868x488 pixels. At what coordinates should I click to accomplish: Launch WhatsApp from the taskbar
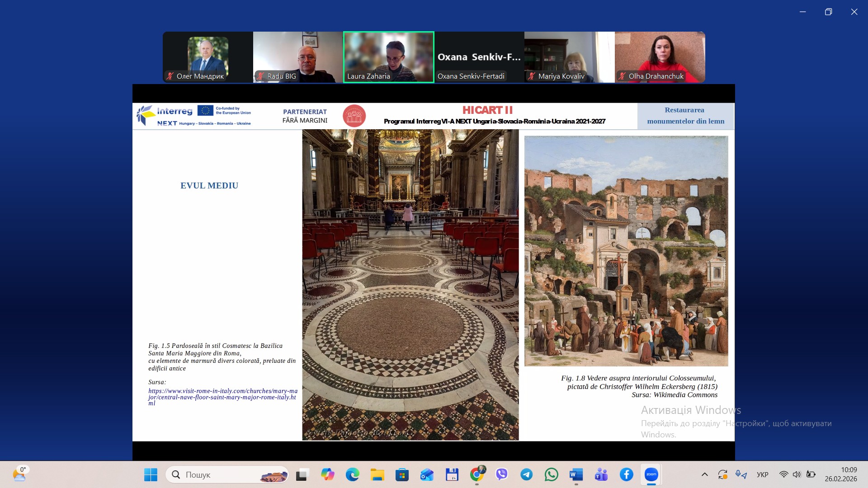[551, 474]
